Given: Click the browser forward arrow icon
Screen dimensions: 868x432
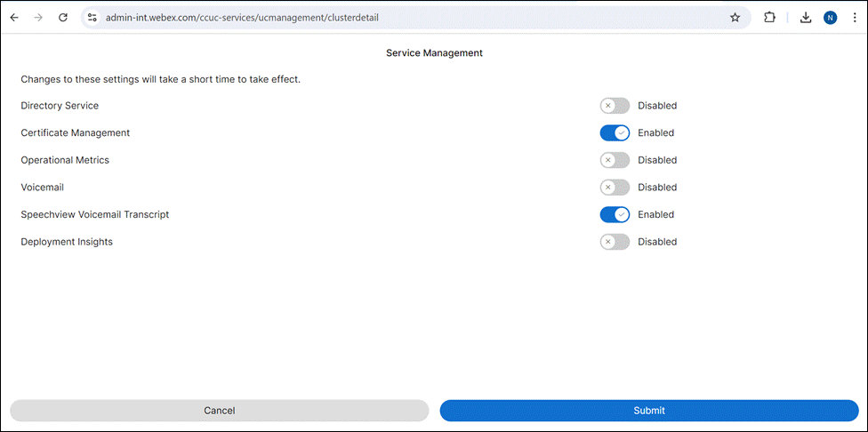Looking at the screenshot, I should pos(38,18).
